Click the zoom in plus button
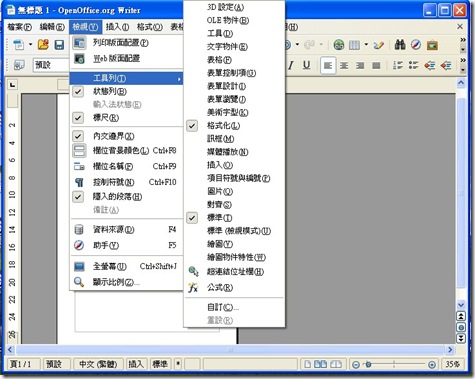The image size is (475, 379). pyautogui.click(x=432, y=365)
